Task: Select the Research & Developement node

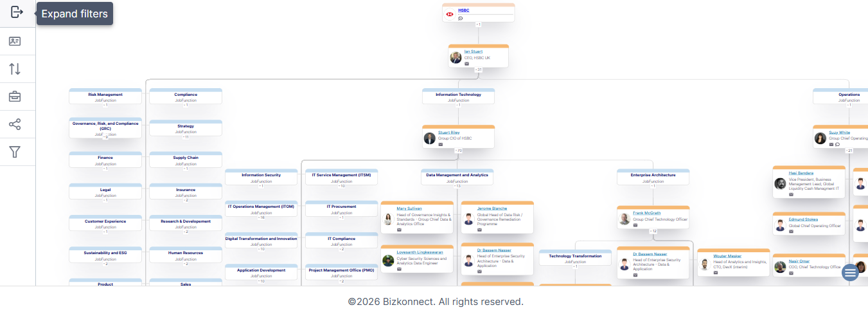Action: (186, 223)
